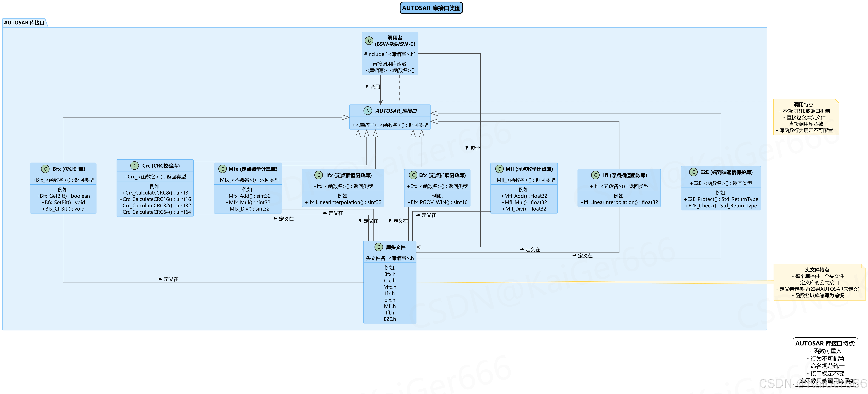Select 头文件名: <库缩写>.h attribute
Screen dimensions: 868x394
coord(390,258)
